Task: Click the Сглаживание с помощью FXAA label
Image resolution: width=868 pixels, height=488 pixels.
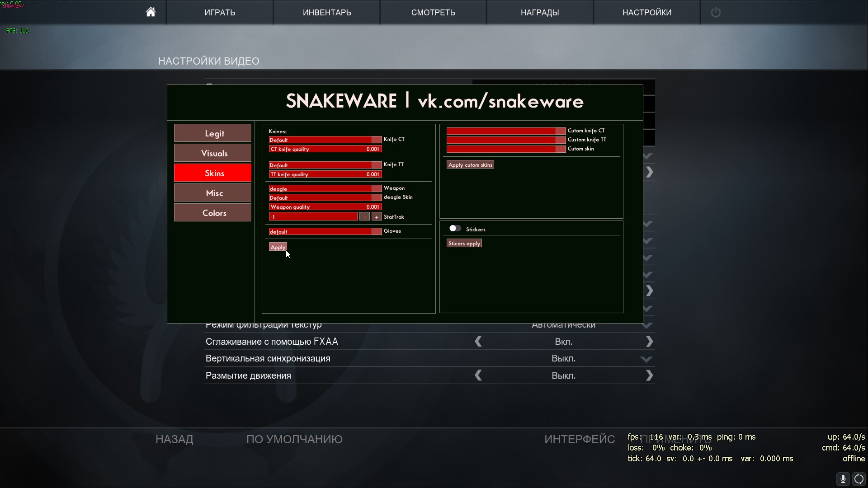Action: (x=272, y=342)
